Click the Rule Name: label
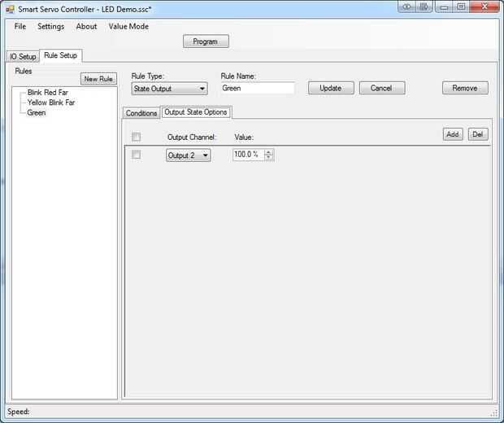Screen dimensions: 504x423 click(x=238, y=76)
